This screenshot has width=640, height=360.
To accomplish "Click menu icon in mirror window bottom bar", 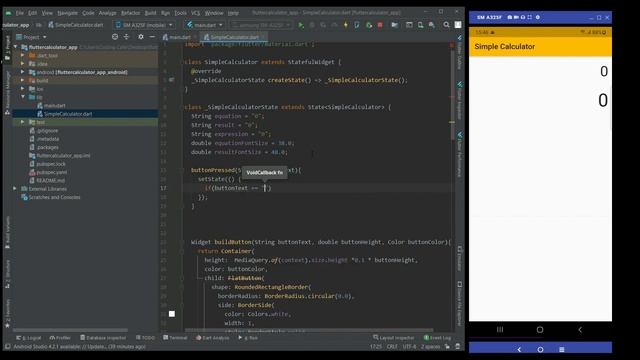I will pos(562,350).
